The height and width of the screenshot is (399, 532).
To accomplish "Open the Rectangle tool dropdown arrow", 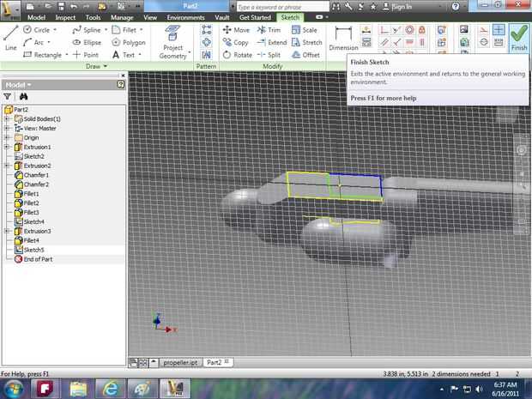I will point(67,55).
